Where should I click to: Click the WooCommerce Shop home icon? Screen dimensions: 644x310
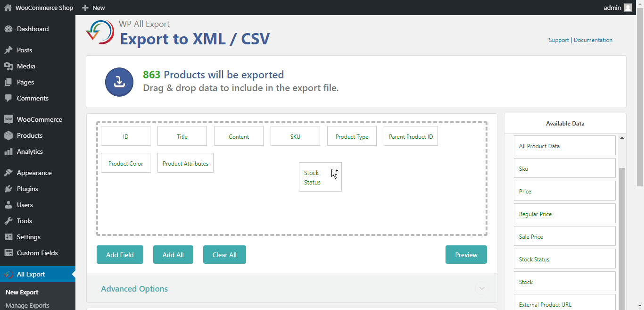tap(8, 8)
